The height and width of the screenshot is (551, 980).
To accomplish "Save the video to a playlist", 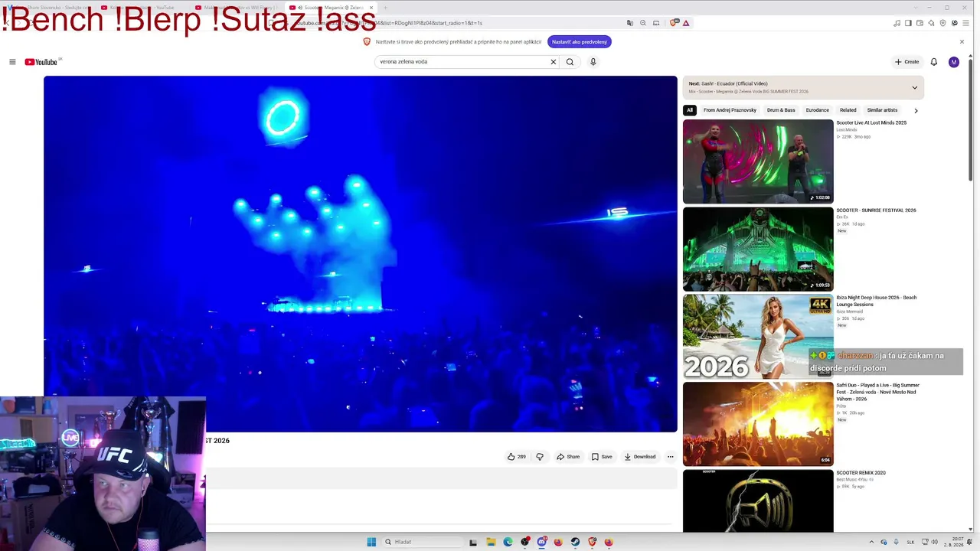I will pos(602,457).
